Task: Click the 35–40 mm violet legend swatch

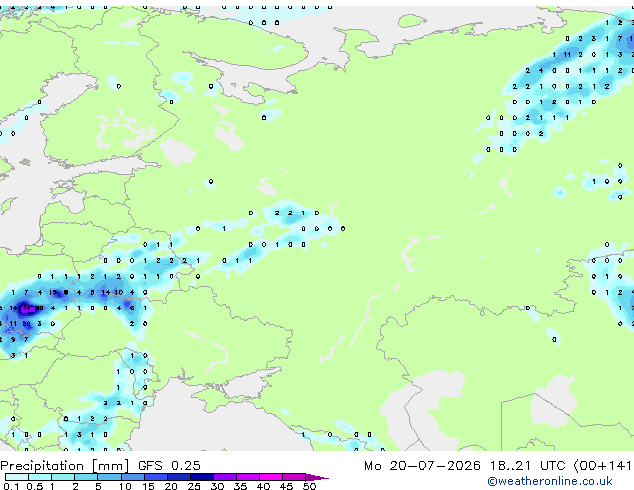Action: [248, 477]
